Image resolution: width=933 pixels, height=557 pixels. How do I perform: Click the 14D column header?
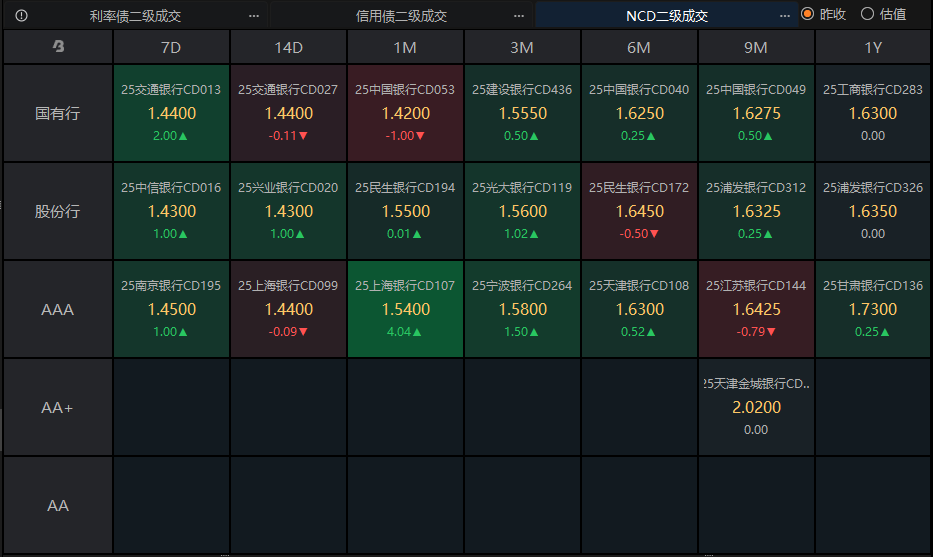(x=288, y=47)
